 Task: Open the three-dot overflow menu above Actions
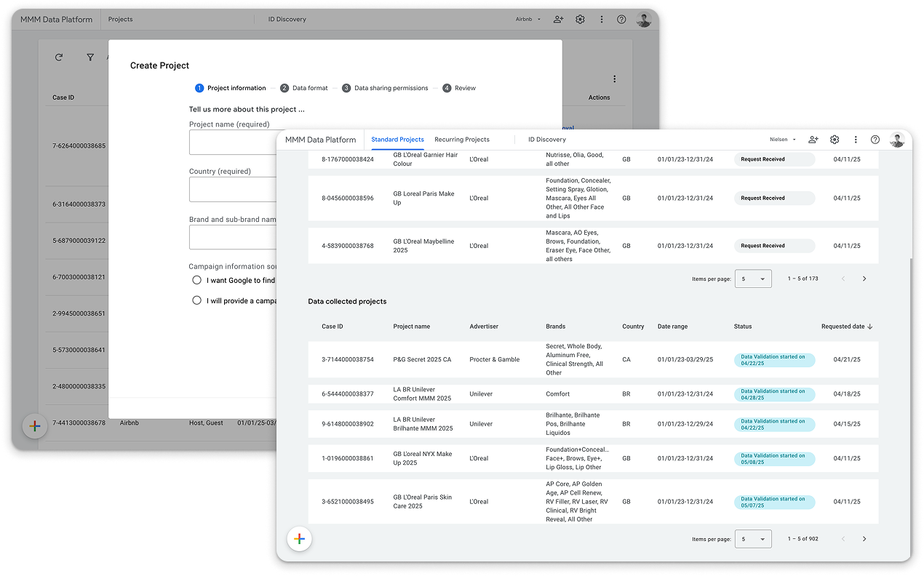[614, 79]
